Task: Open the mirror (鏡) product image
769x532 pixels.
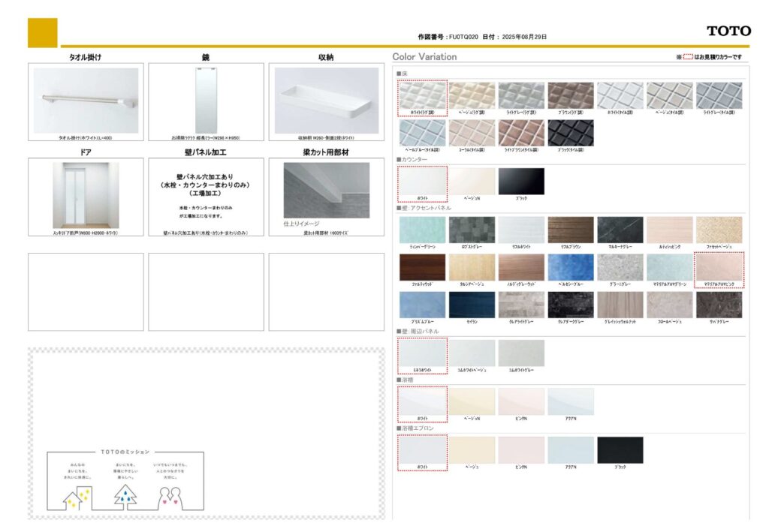Action: pos(206,101)
